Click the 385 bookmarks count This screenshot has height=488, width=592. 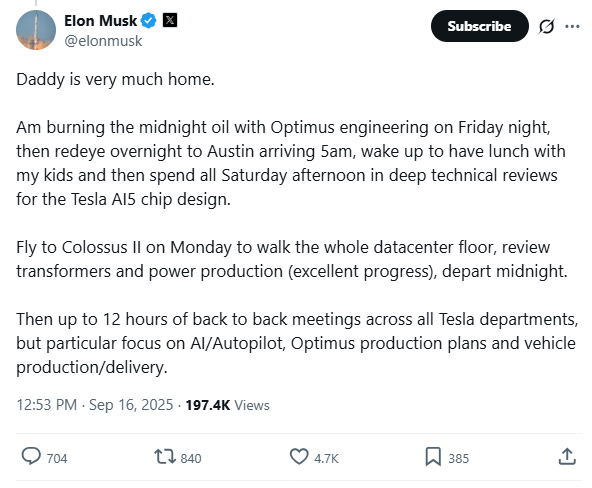coord(459,459)
